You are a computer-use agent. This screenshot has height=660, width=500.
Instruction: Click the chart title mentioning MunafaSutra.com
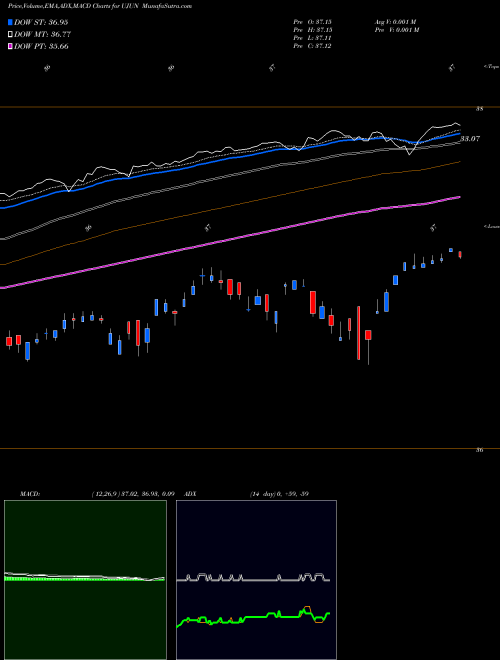tap(100, 6)
